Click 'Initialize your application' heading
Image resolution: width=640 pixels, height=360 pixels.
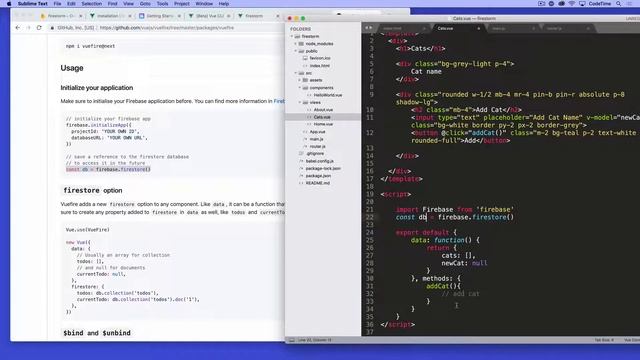click(97, 88)
